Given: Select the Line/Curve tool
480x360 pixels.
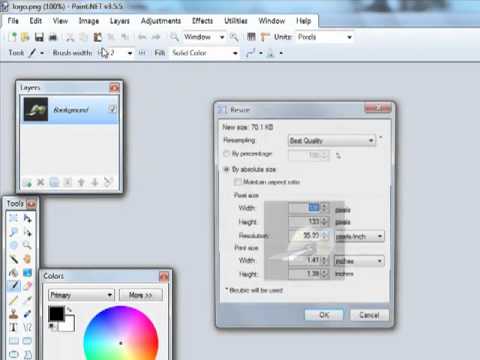Looking at the screenshot, I should [x=27, y=327].
